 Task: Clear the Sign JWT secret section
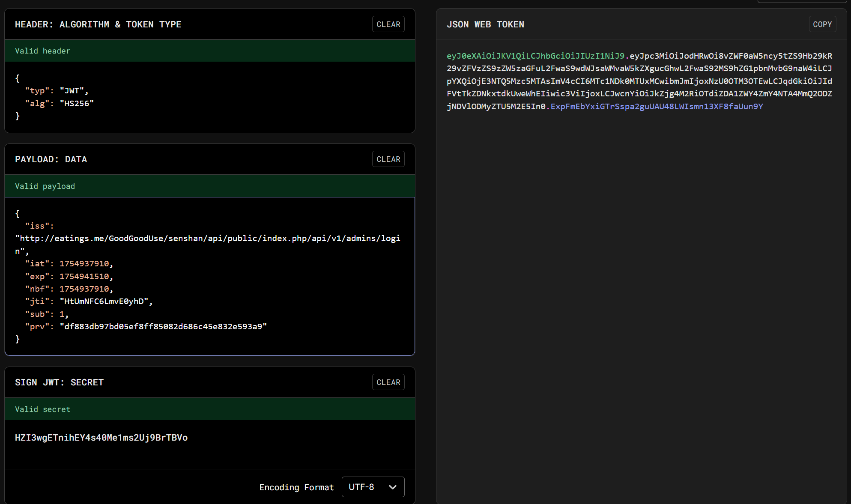click(x=388, y=382)
